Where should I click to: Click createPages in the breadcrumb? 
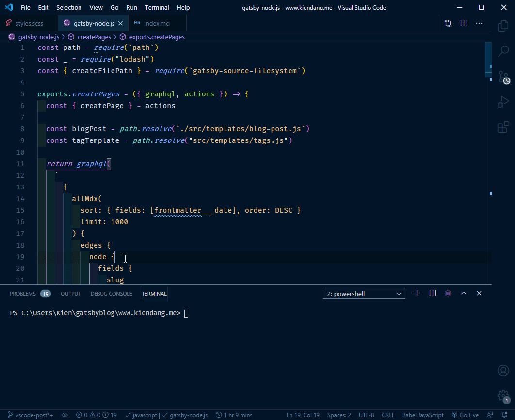[x=94, y=37]
